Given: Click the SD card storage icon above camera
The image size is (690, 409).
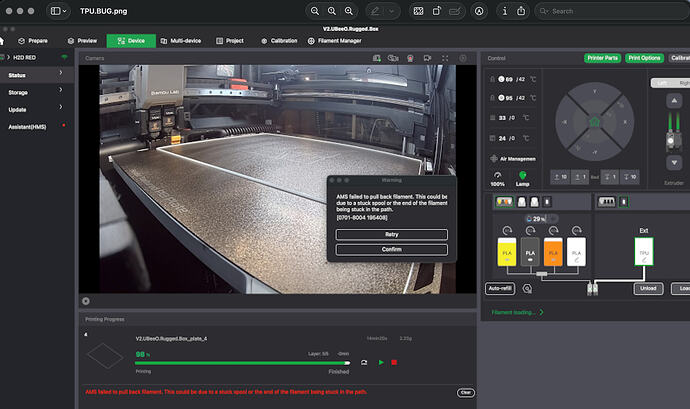Looking at the screenshot, I should coord(377,58).
